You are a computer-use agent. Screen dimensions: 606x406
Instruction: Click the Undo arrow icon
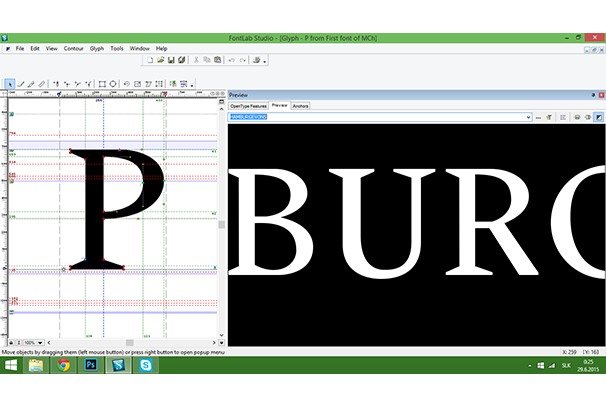230,61
